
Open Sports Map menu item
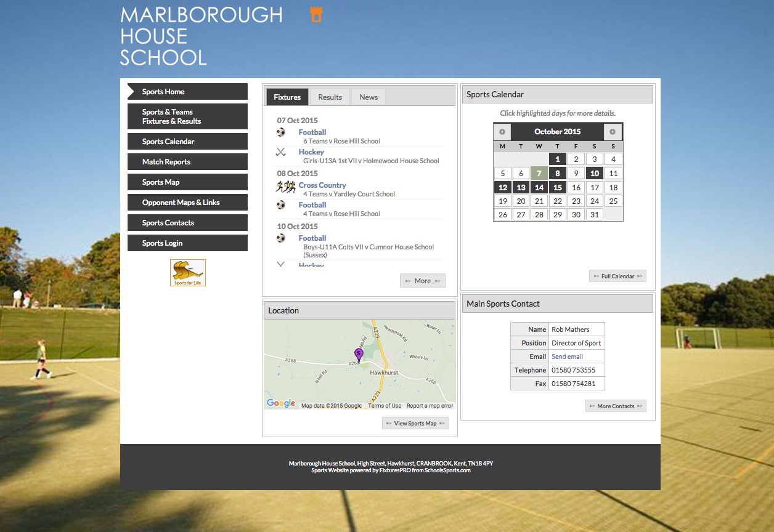[x=187, y=182]
